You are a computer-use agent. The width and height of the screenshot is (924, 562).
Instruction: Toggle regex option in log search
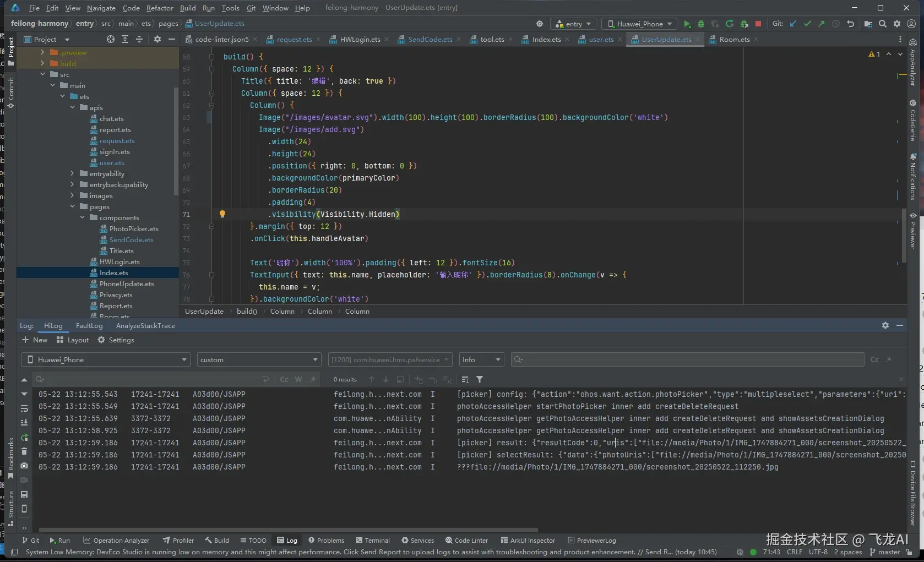coord(313,379)
